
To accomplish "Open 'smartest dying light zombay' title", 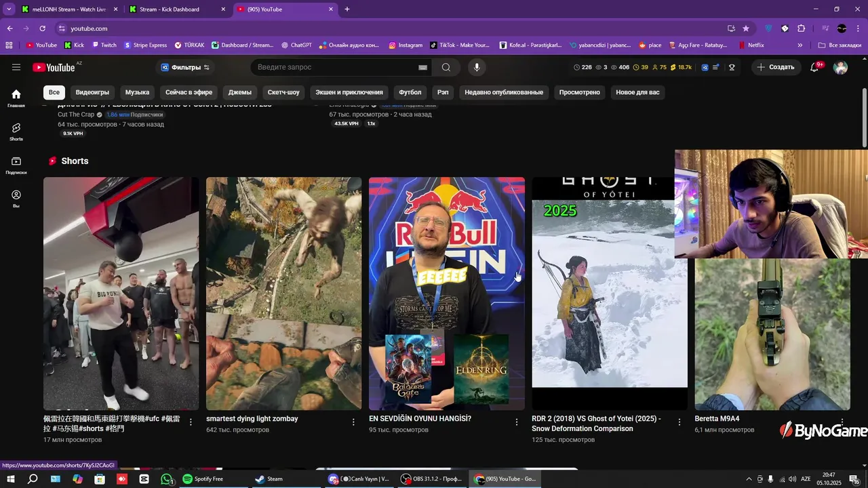I will pyautogui.click(x=252, y=419).
